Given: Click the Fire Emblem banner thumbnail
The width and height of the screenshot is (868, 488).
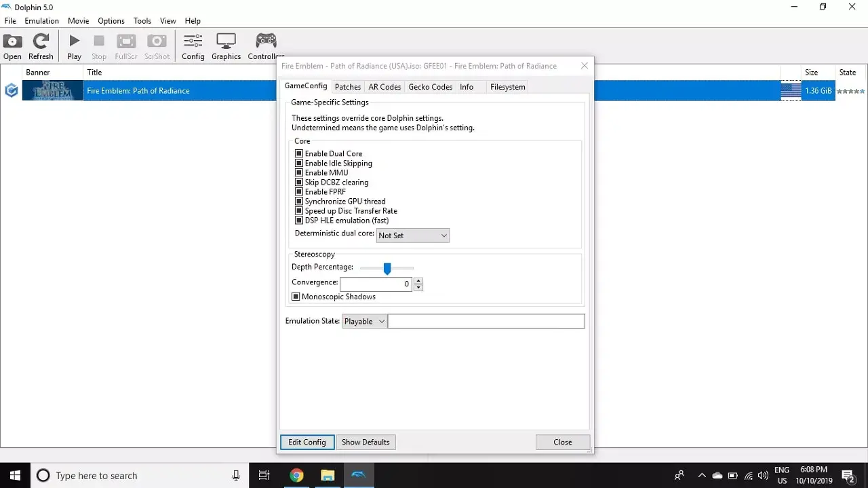Looking at the screenshot, I should coord(53,90).
